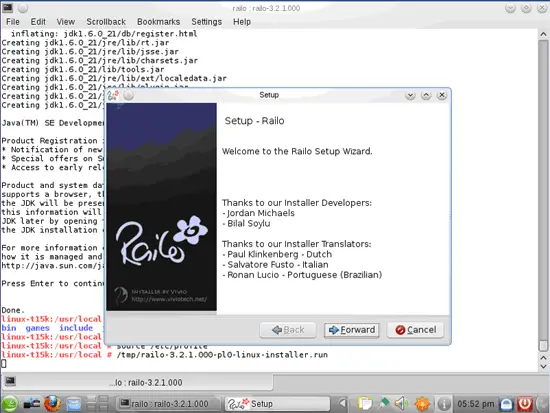Click the 'Setup - Railo' heading
This screenshot has width=550, height=413.
[x=254, y=121]
